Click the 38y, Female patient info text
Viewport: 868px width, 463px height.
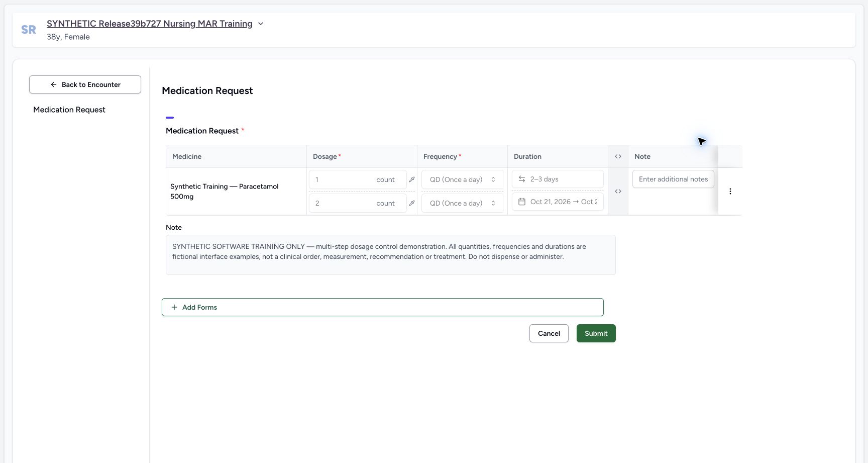point(68,37)
